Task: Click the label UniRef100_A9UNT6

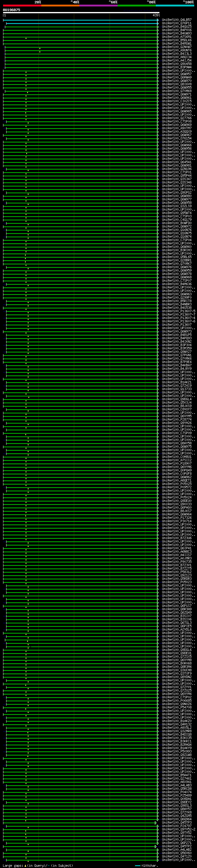Action: (177, 50)
